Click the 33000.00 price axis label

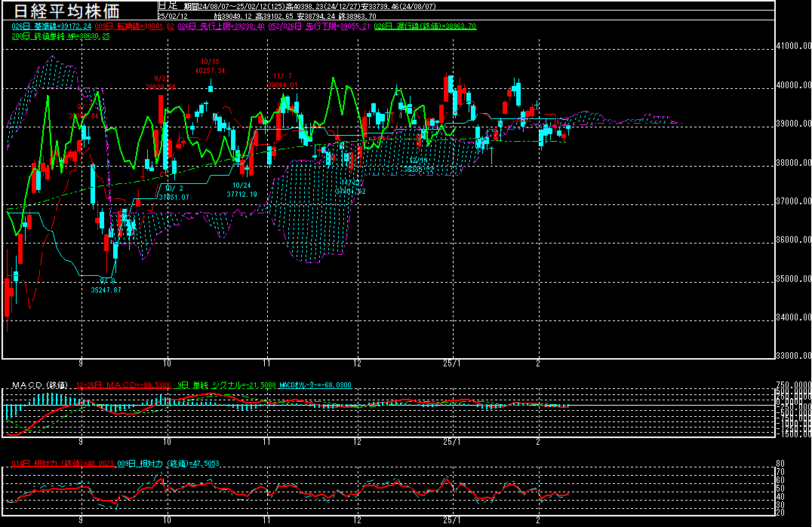click(794, 355)
